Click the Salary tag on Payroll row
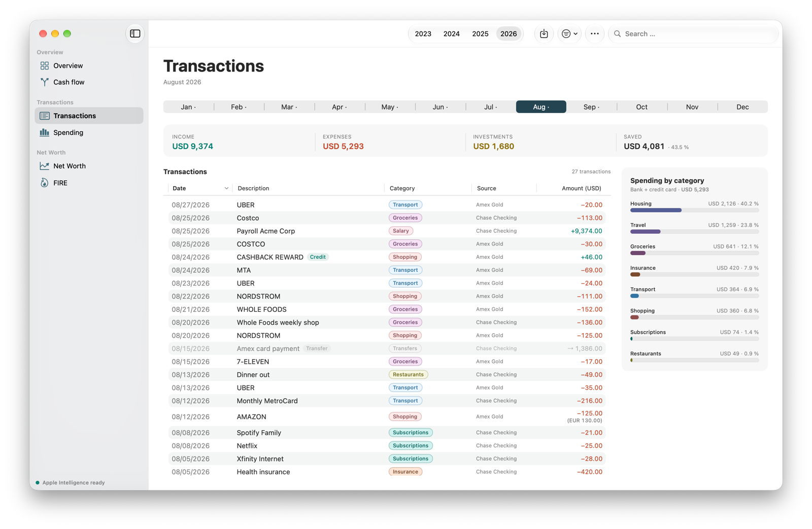This screenshot has width=812, height=529. point(400,231)
